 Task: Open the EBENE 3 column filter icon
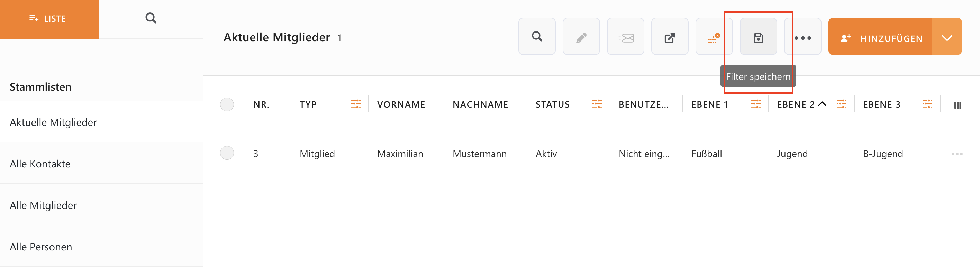pyautogui.click(x=927, y=104)
